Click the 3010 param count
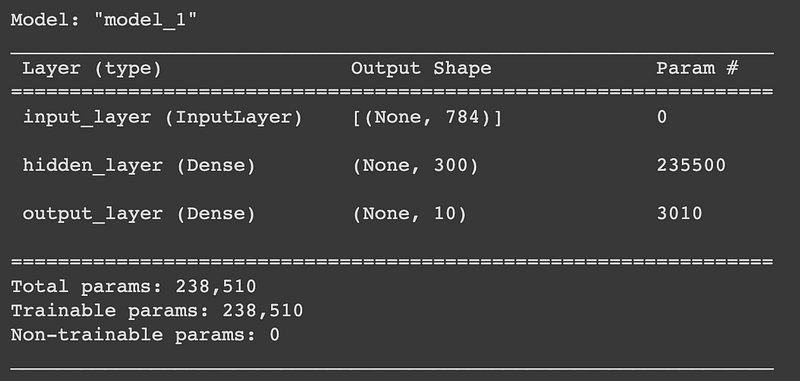Viewport: 800px width, 381px height. coord(680,213)
